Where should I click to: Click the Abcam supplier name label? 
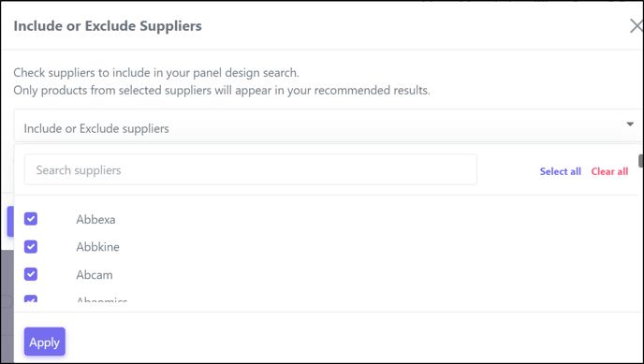(x=95, y=274)
